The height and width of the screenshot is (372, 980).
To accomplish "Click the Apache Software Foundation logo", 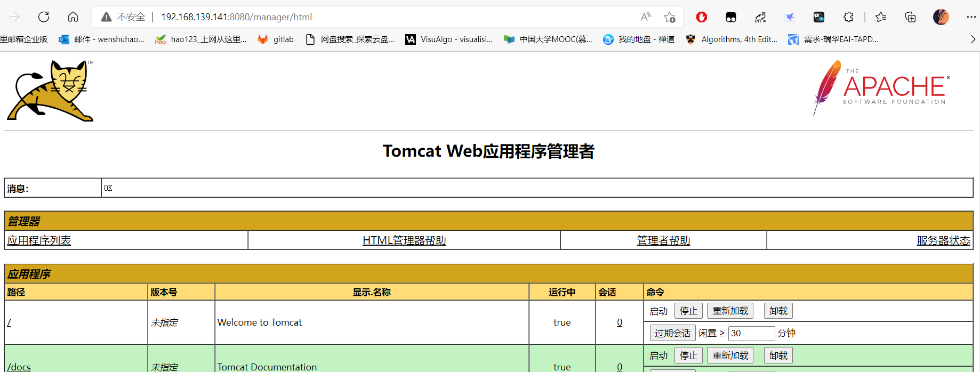I will [882, 87].
